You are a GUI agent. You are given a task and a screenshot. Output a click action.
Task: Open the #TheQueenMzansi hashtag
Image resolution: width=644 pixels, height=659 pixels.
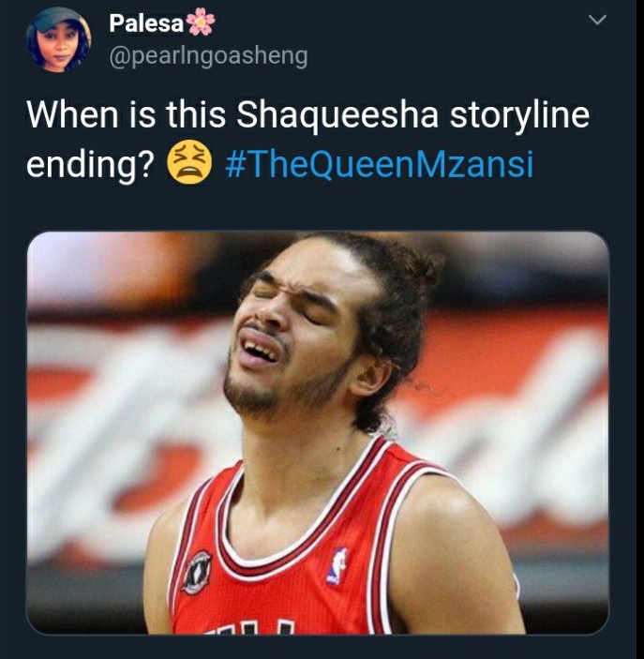[x=379, y=164]
